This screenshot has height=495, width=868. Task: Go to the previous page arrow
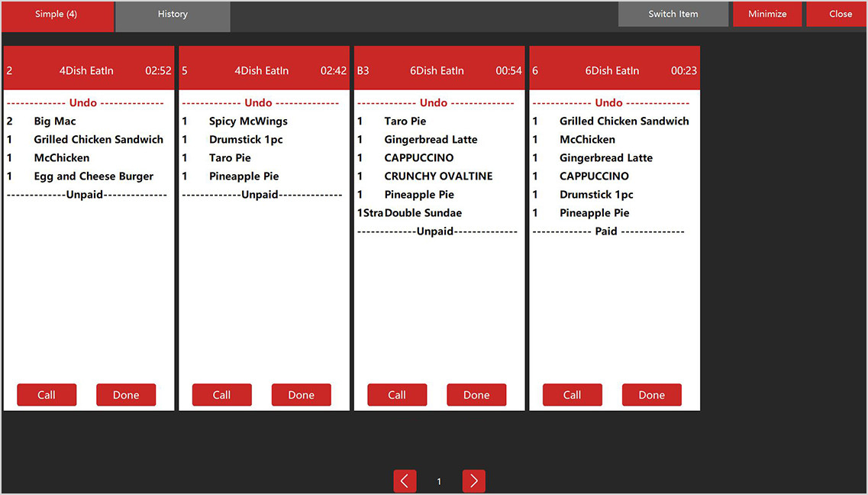(x=405, y=481)
